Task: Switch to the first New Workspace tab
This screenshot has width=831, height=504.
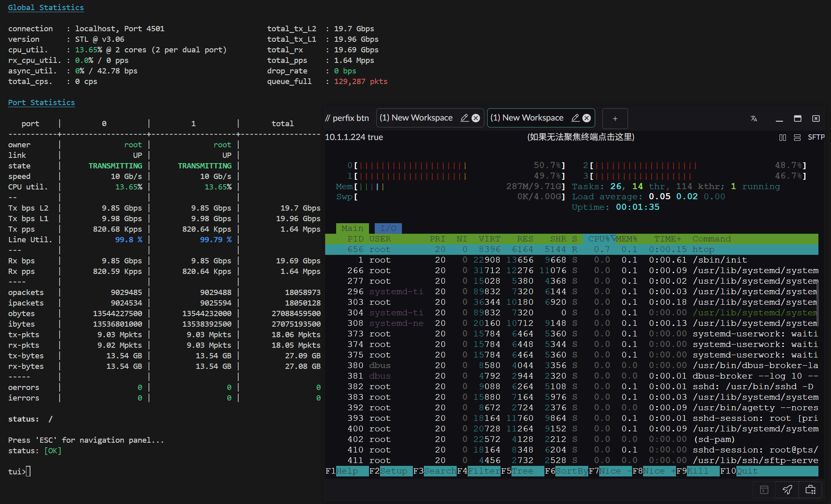Action: pyautogui.click(x=416, y=118)
